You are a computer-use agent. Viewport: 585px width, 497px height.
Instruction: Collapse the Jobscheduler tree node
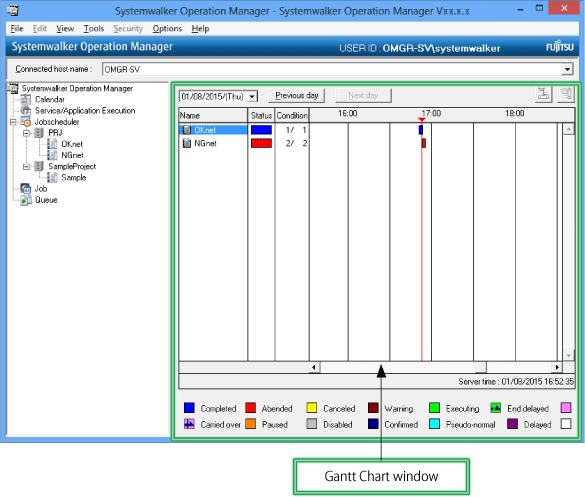(x=13, y=122)
